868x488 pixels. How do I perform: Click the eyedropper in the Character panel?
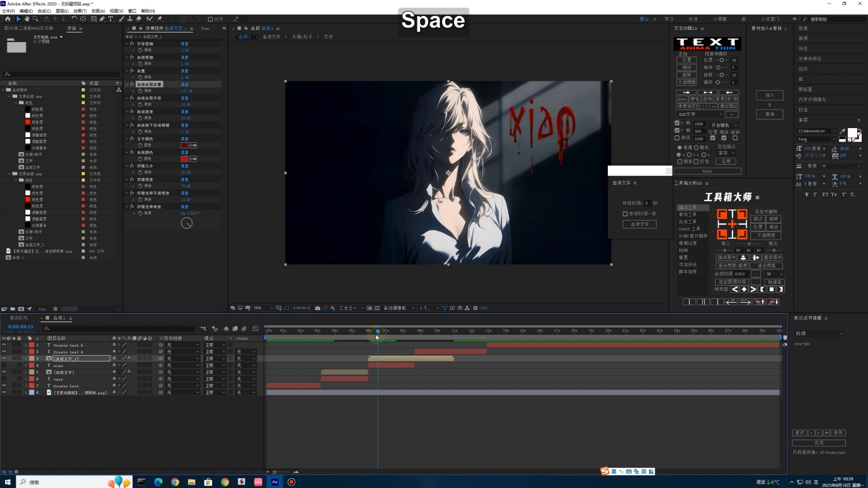[x=842, y=131]
